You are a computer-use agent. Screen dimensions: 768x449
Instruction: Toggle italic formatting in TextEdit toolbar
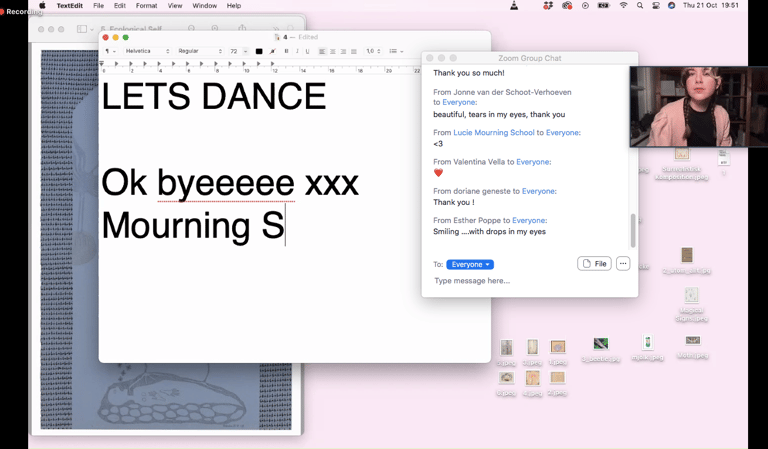[x=297, y=51]
